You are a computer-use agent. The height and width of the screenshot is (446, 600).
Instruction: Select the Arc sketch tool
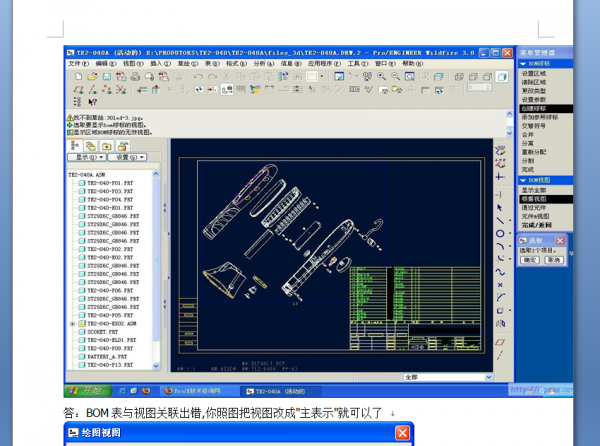tap(500, 246)
